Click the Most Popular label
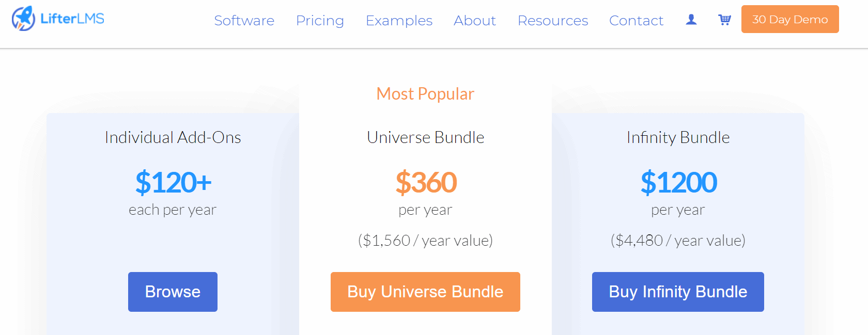The image size is (868, 335). pyautogui.click(x=425, y=94)
